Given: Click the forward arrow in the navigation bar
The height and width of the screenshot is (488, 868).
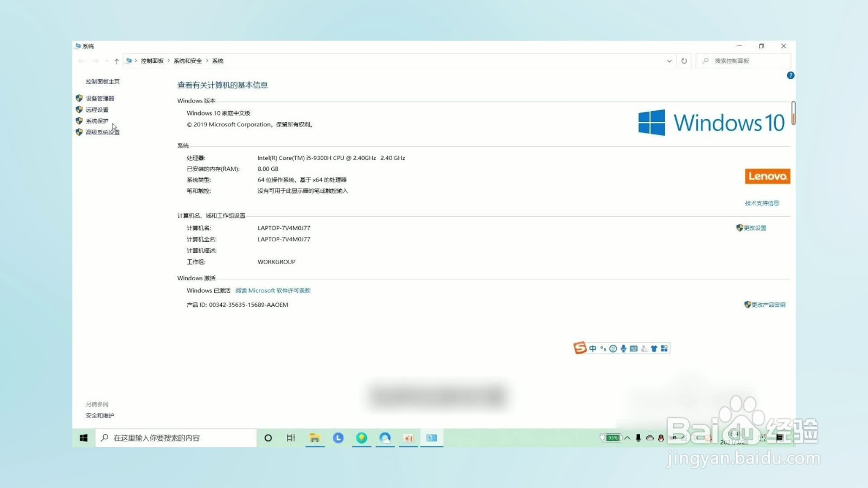Looking at the screenshot, I should tap(95, 61).
